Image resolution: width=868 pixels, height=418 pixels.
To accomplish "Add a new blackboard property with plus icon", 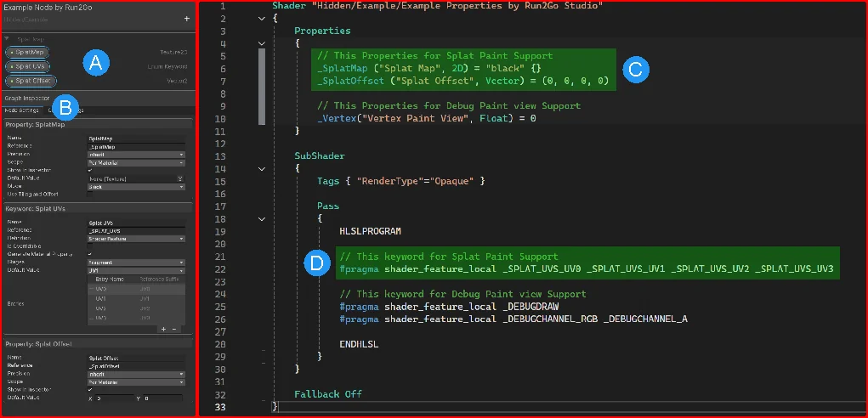I will (186, 18).
